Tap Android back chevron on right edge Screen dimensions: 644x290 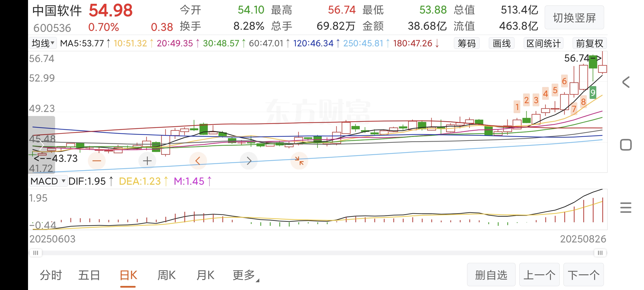click(626, 82)
